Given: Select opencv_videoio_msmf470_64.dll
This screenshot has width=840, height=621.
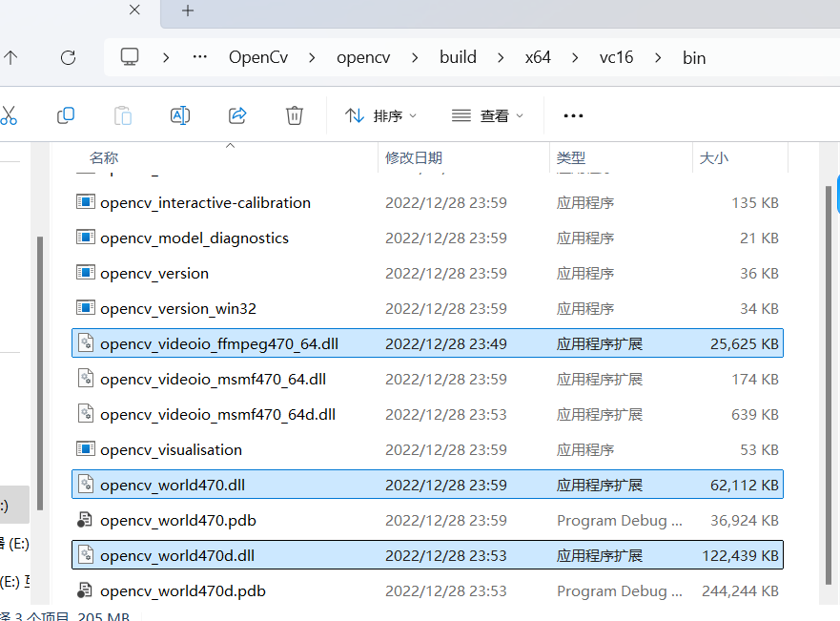Looking at the screenshot, I should tap(427, 379).
